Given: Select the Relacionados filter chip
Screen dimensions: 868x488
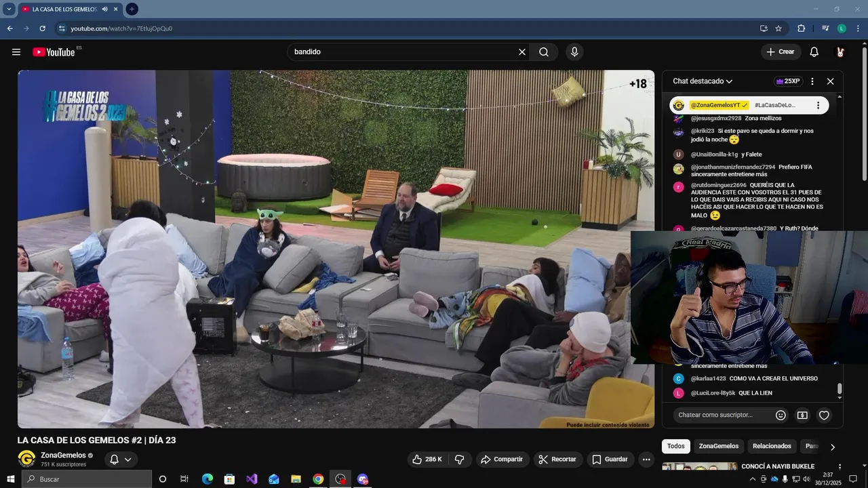Looking at the screenshot, I should tap(772, 446).
